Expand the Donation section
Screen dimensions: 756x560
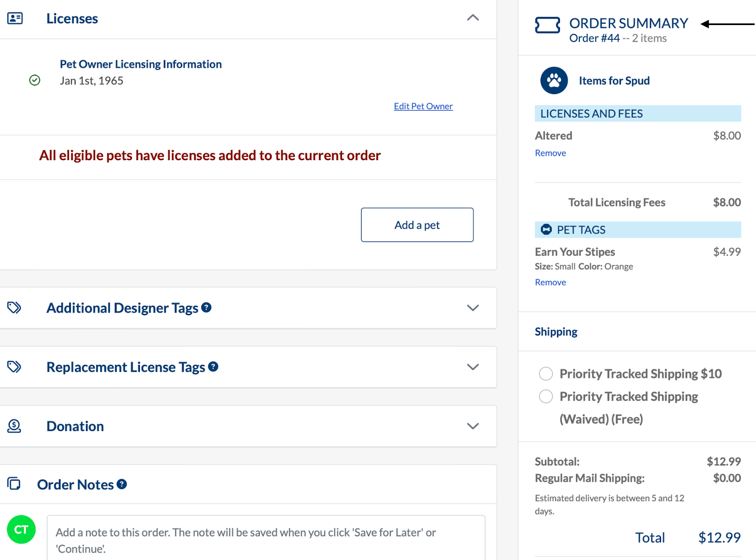pyautogui.click(x=473, y=426)
